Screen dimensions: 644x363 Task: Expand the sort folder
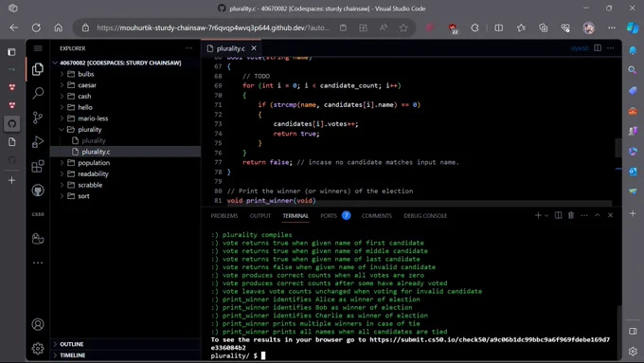tap(125, 196)
